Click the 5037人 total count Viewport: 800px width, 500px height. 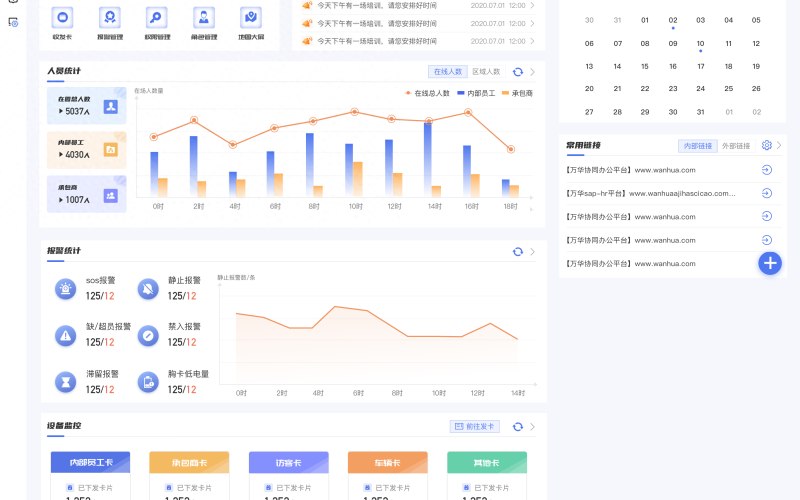tap(78, 111)
